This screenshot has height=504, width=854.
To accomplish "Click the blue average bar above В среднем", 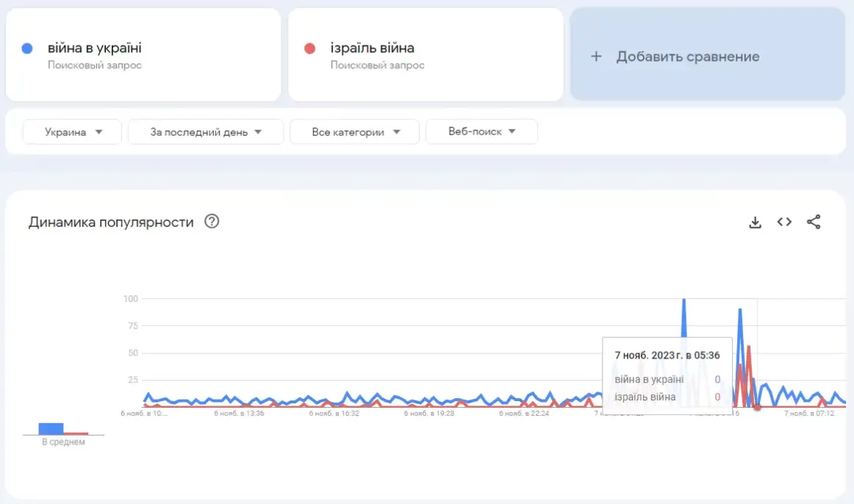I will (x=51, y=428).
